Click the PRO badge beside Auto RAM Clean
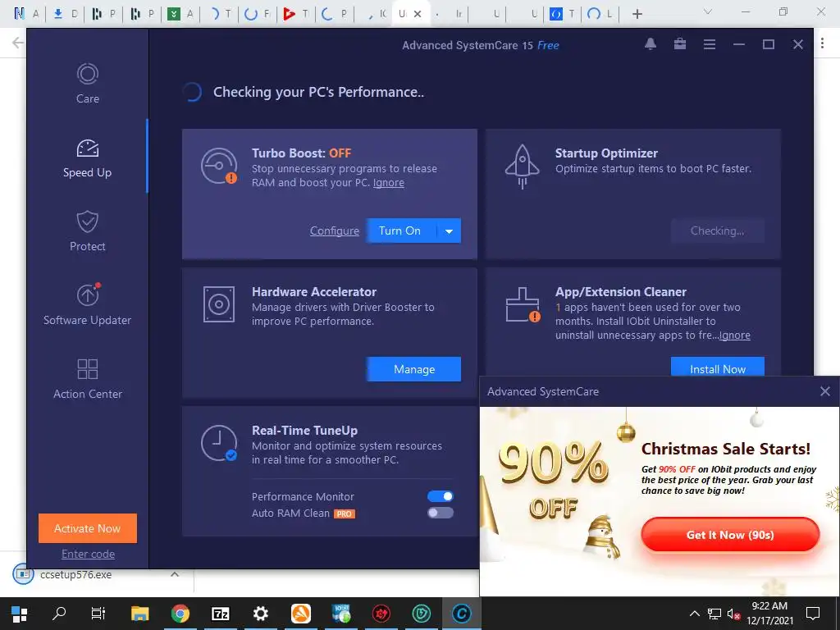 tap(344, 514)
